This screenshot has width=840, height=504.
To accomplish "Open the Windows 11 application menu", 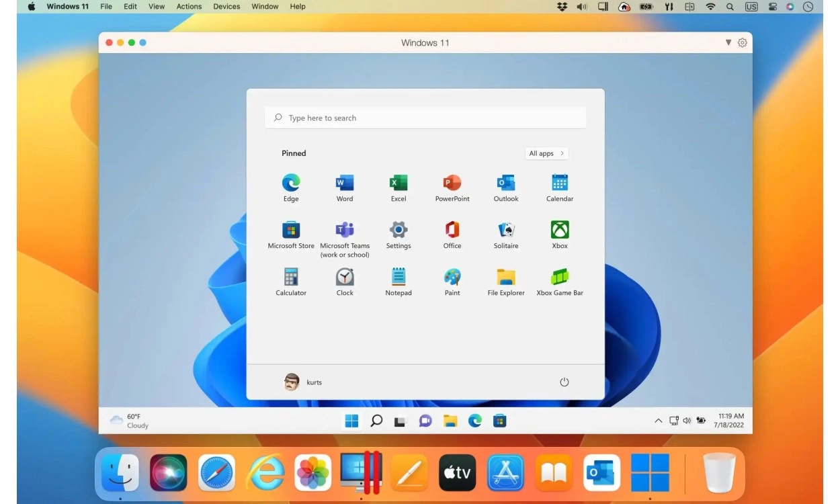I will point(67,7).
